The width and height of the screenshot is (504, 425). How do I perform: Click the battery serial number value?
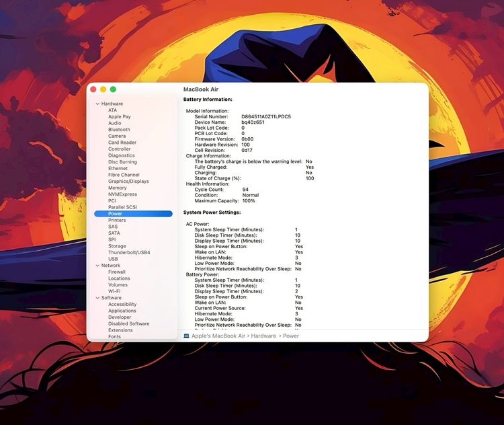(x=266, y=117)
